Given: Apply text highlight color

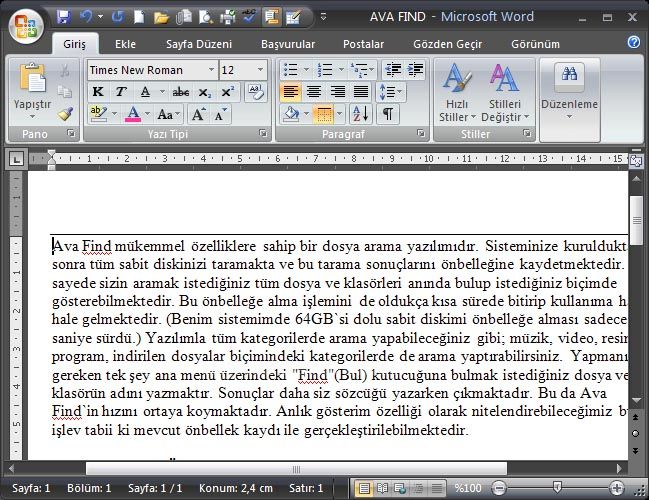Looking at the screenshot, I should 99,113.
